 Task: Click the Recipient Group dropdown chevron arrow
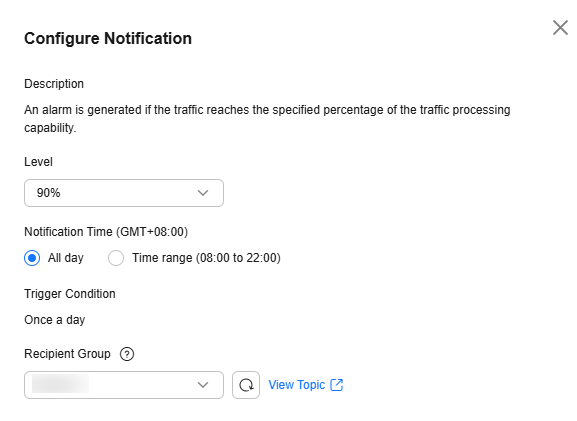pyautogui.click(x=203, y=385)
